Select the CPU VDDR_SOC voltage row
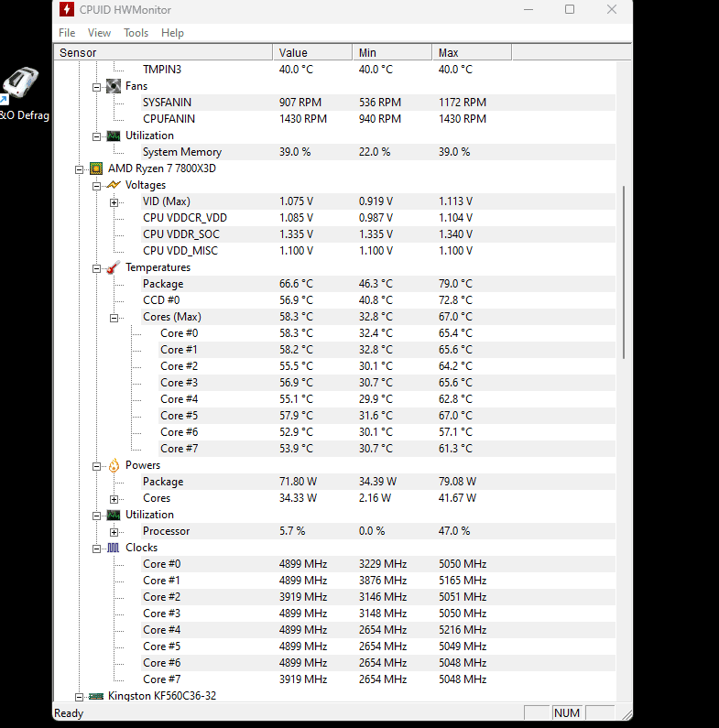This screenshot has width=719, height=728. click(x=378, y=234)
